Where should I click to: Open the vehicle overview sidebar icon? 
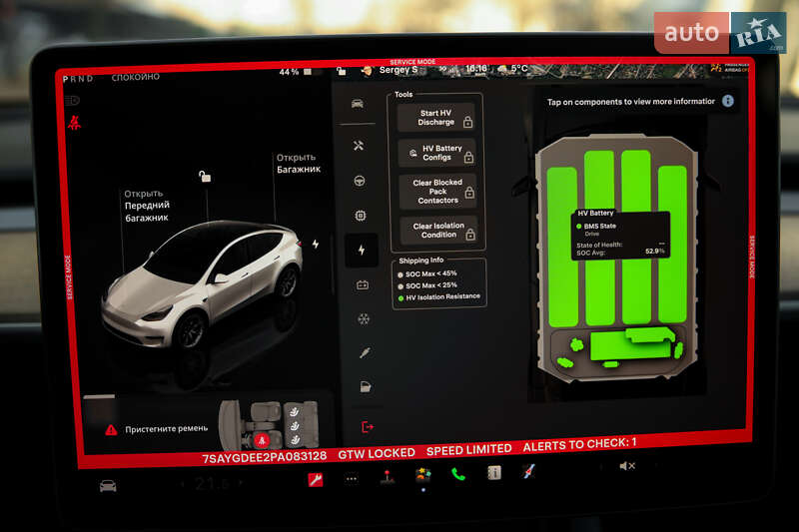point(358,104)
